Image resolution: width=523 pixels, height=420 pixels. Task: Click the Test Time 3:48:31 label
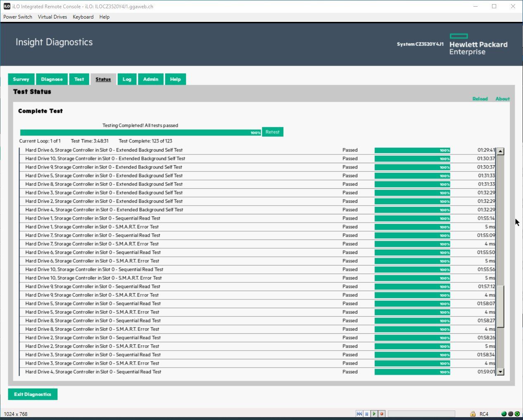point(90,141)
